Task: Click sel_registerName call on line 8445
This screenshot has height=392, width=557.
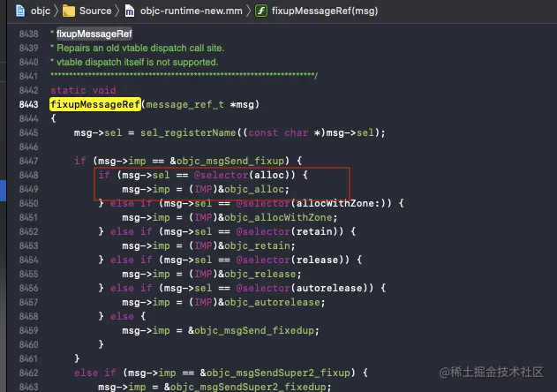Action: [x=188, y=133]
